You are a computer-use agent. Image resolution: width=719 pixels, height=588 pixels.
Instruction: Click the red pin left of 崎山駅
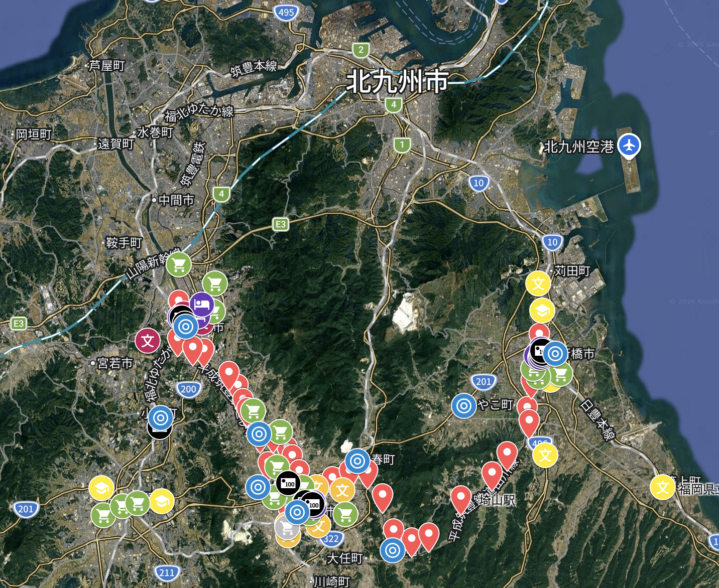pos(460,497)
